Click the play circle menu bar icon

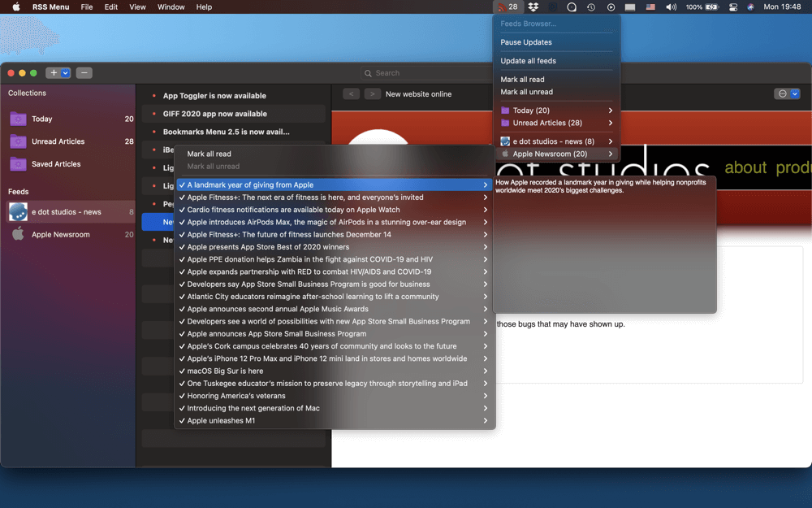tap(611, 7)
